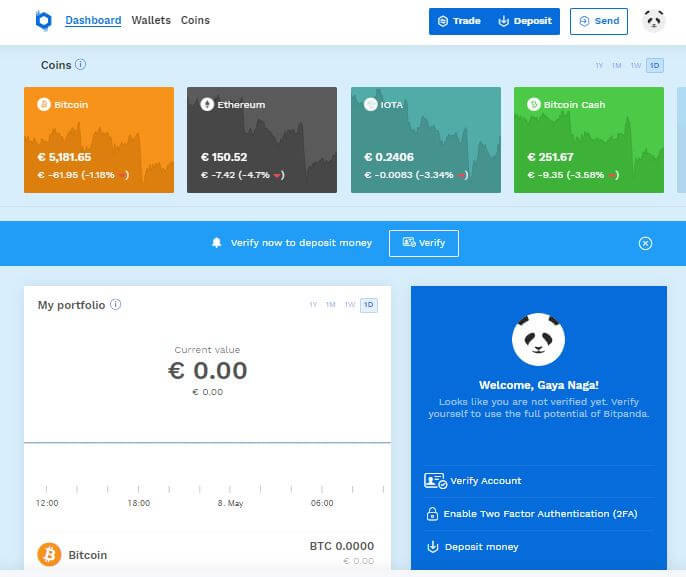Go to the Coins tab
This screenshot has height=577, width=686.
coord(195,20)
